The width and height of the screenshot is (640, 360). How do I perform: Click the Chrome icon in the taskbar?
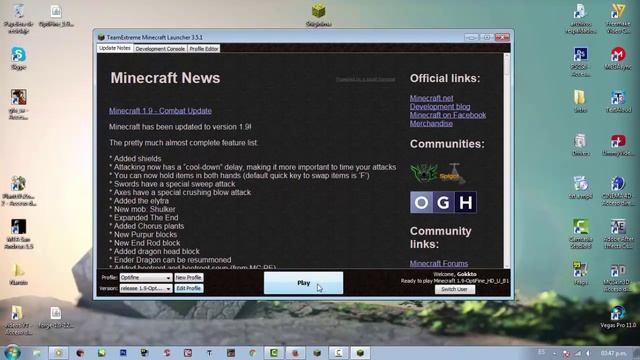pyautogui.click(x=253, y=353)
